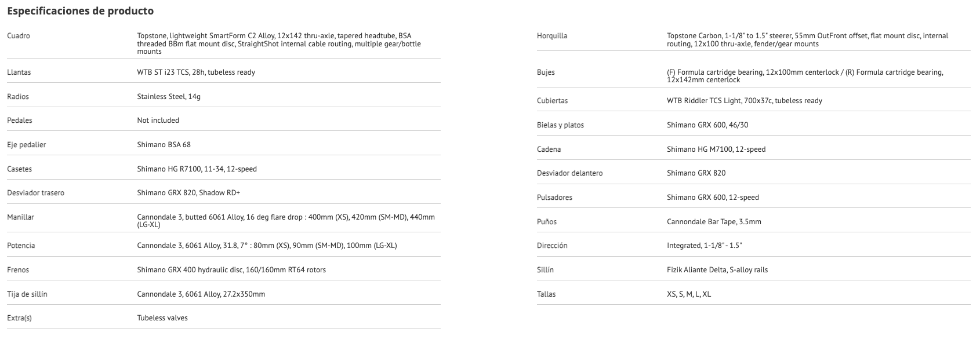980x343 pixels.
Task: Click the Cadena specification label
Action: pos(549,149)
